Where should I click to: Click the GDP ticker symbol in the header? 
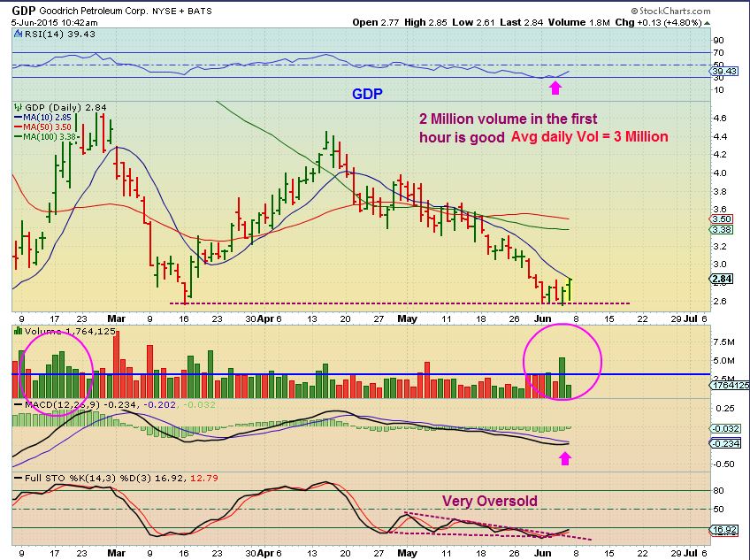click(23, 10)
